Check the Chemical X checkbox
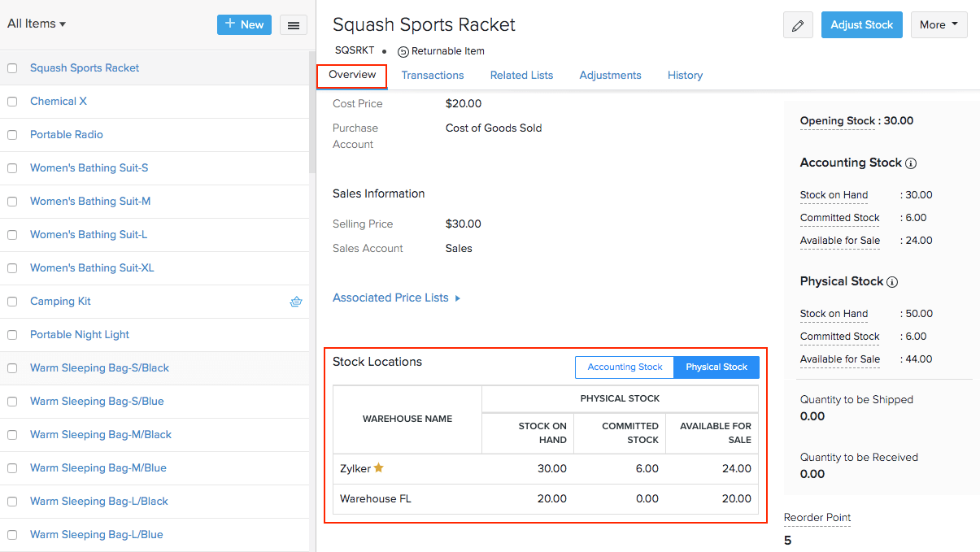This screenshot has height=552, width=980. click(x=12, y=102)
